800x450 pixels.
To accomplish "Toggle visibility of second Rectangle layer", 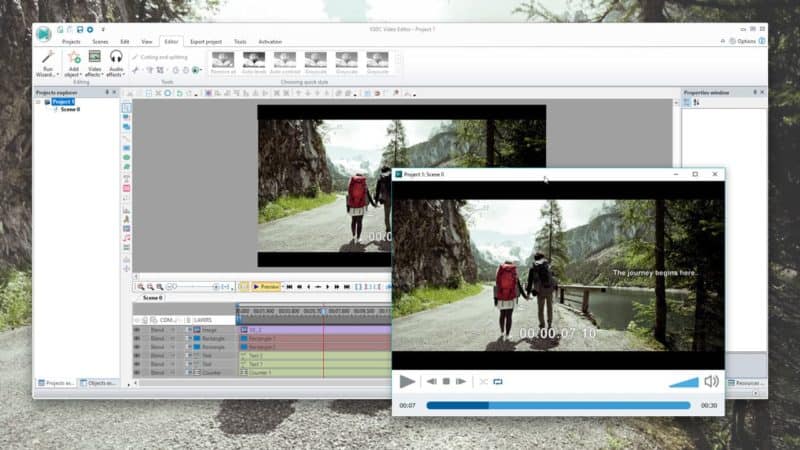I will 137,347.
